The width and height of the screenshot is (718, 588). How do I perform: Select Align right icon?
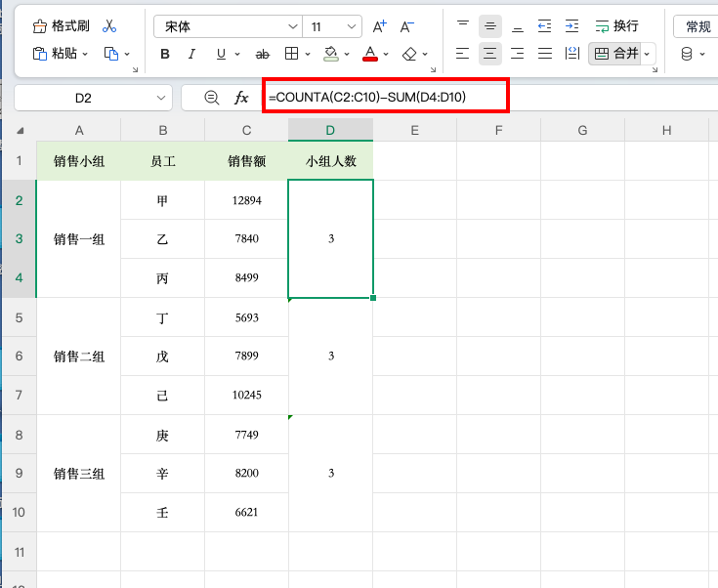coord(518,54)
